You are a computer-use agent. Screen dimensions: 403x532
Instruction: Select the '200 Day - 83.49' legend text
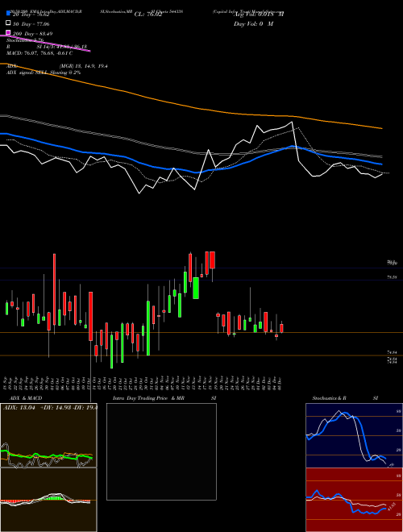[32, 34]
